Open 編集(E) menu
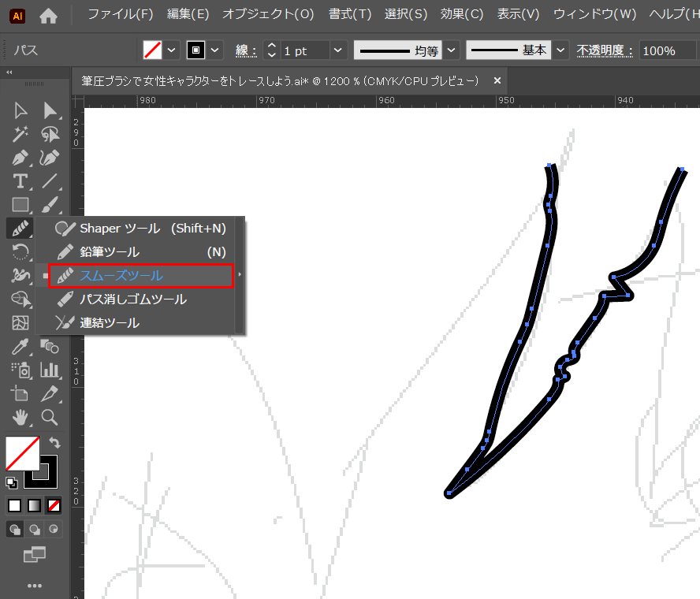The height and width of the screenshot is (599, 700). (188, 15)
